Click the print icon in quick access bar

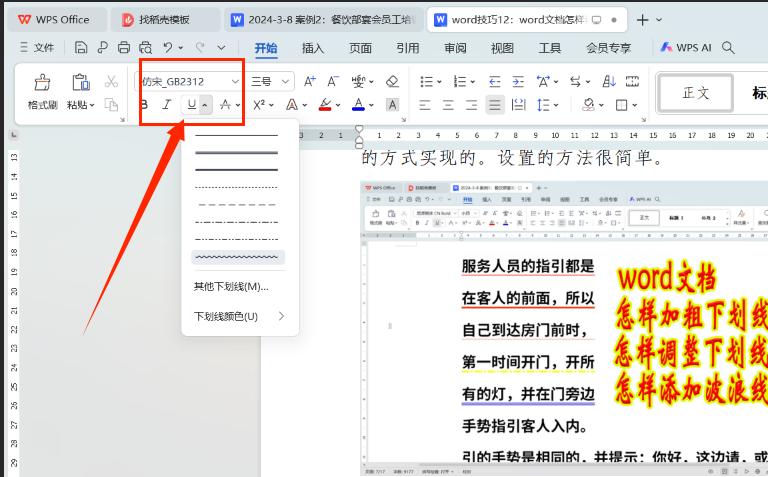[124, 47]
